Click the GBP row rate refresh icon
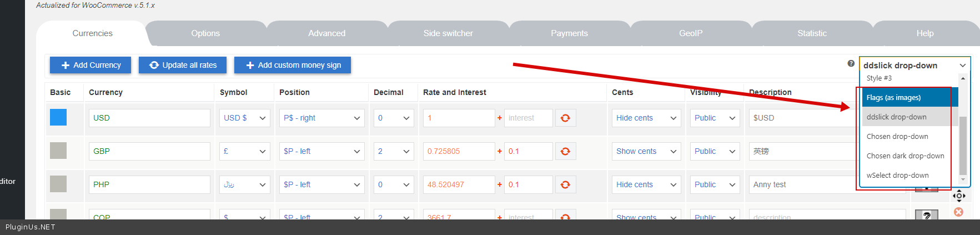The height and width of the screenshot is (235, 980). [565, 151]
